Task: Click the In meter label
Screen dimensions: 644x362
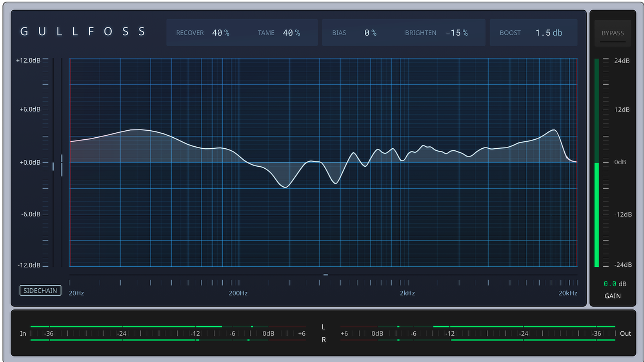Action: [23, 333]
